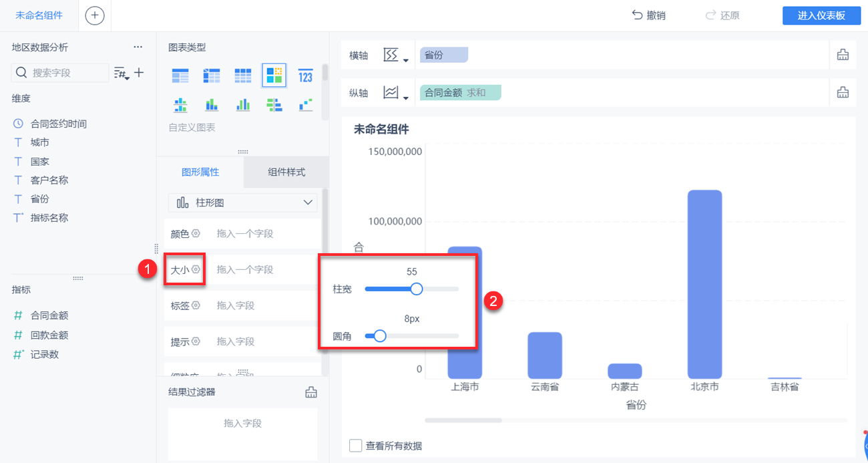Open the 提示 settings gear
The width and height of the screenshot is (868, 463).
tap(196, 341)
